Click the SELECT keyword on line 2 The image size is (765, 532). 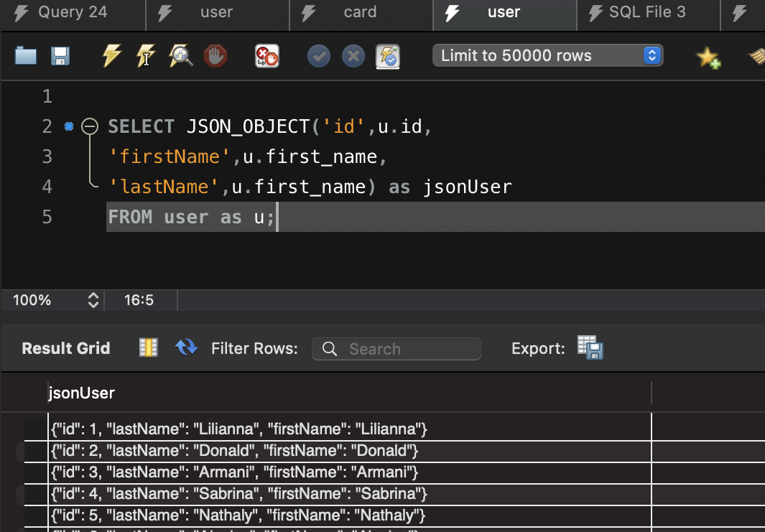tap(141, 127)
